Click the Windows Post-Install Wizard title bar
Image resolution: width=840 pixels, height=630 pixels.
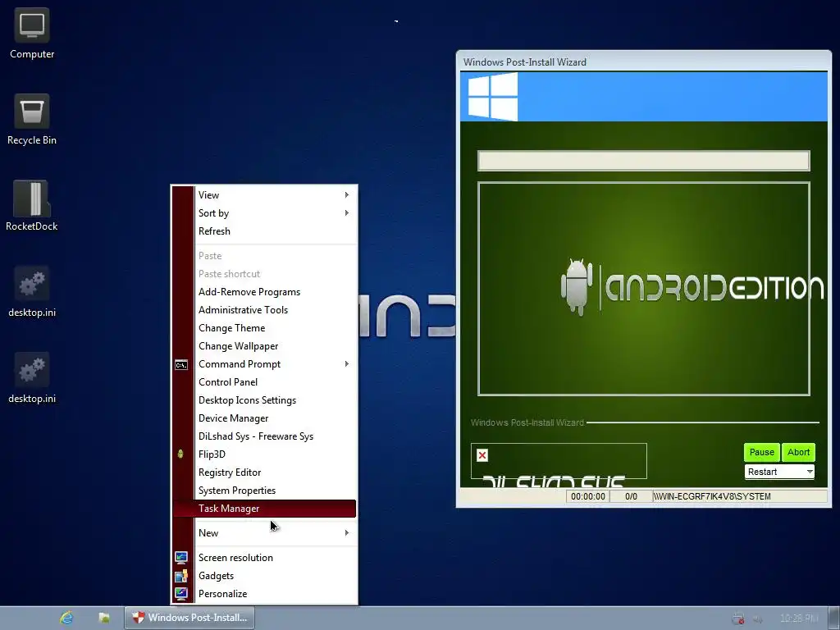tap(643, 62)
